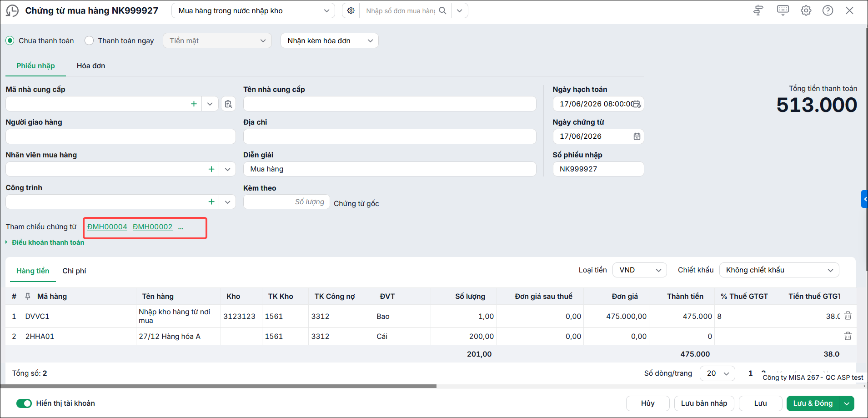Open the Không chiết khấu discount dropdown
This screenshot has width=868, height=418.
pyautogui.click(x=779, y=270)
